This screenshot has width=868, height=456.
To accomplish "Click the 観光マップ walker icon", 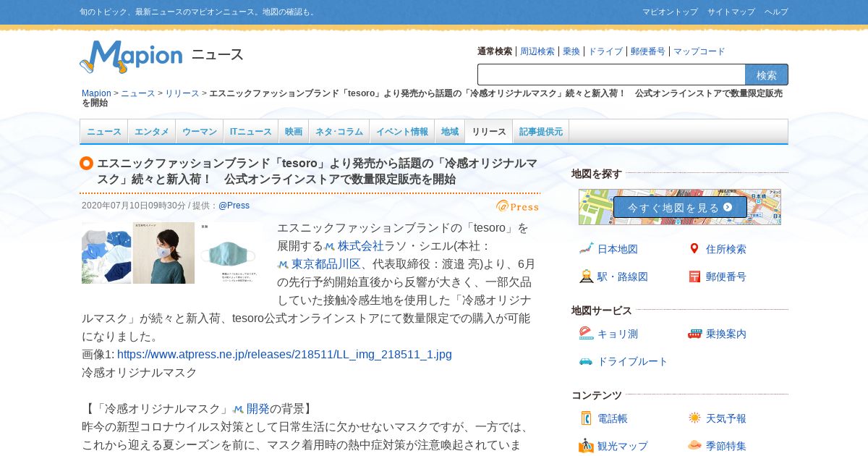I will (586, 446).
